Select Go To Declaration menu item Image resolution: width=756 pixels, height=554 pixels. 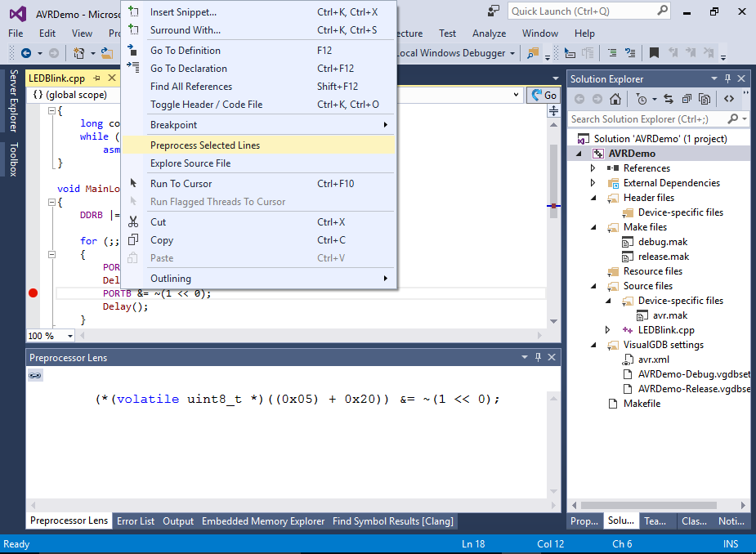click(258, 69)
